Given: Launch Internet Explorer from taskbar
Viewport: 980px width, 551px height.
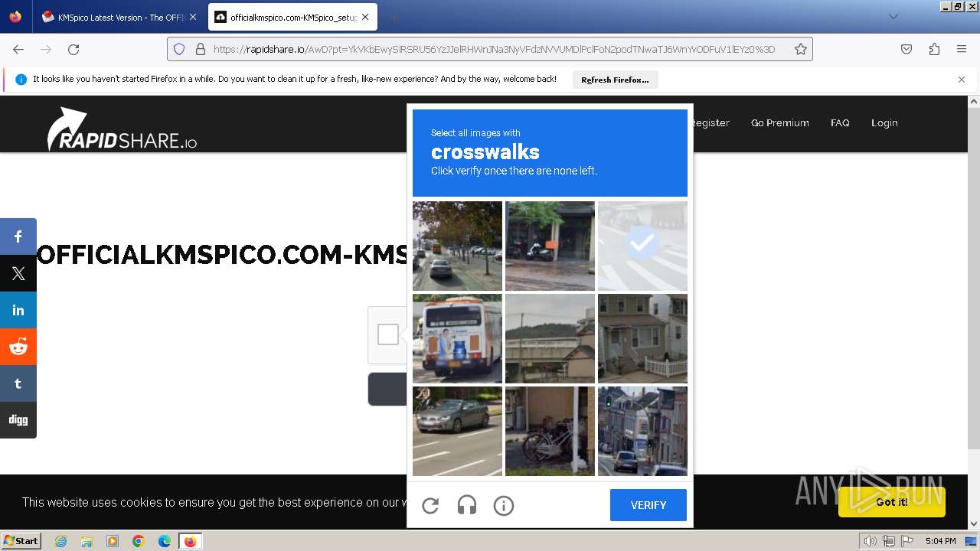Looking at the screenshot, I should 60,541.
